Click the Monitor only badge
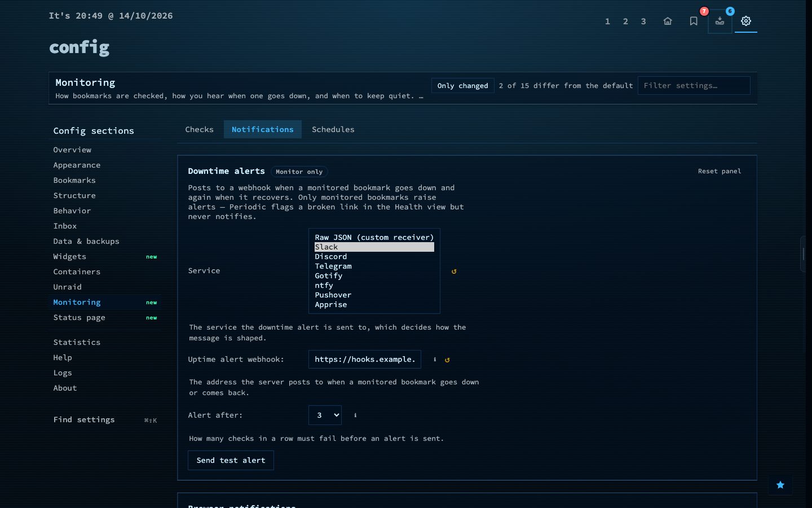The height and width of the screenshot is (508, 812). pyautogui.click(x=299, y=172)
